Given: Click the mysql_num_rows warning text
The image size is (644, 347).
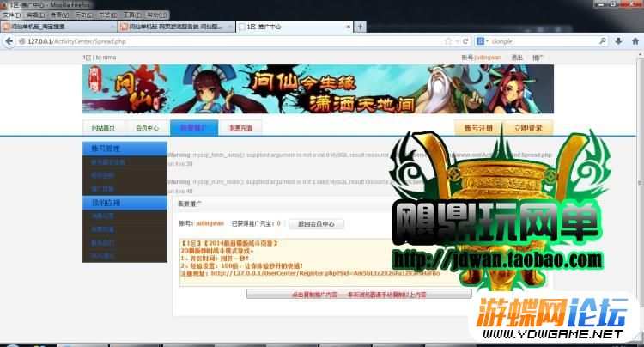Looking at the screenshot, I should [295, 186].
